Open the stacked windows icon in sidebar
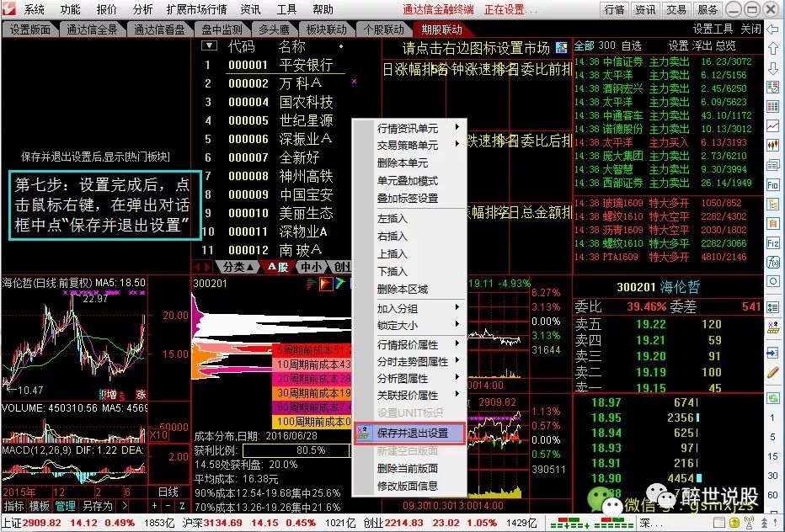The height and width of the screenshot is (532, 785). pos(772,165)
